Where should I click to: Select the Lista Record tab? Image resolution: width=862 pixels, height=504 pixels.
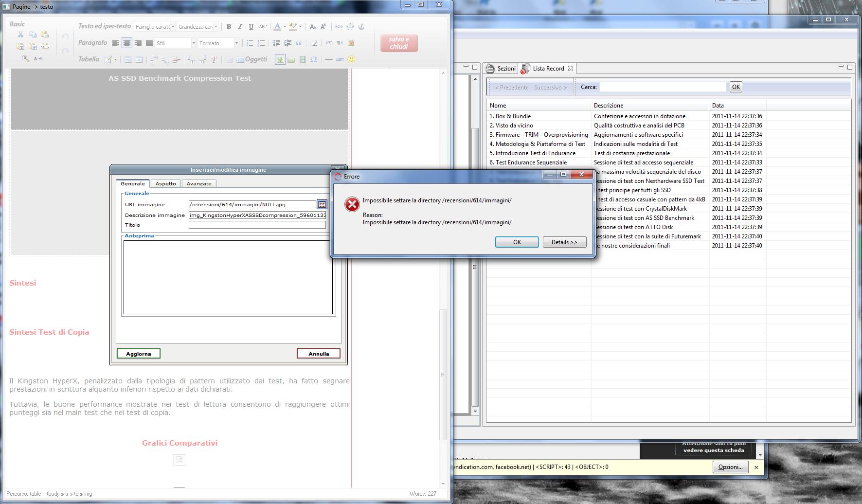548,69
